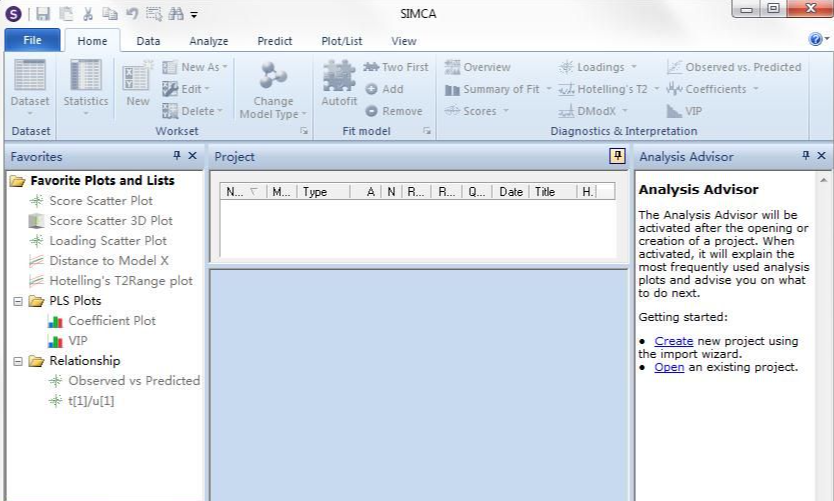Collapse the Relationship folder
The image size is (834, 501).
(x=18, y=361)
